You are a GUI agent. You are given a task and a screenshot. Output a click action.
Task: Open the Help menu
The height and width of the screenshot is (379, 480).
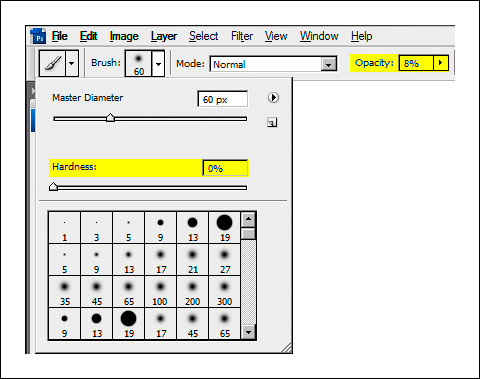coord(361,36)
